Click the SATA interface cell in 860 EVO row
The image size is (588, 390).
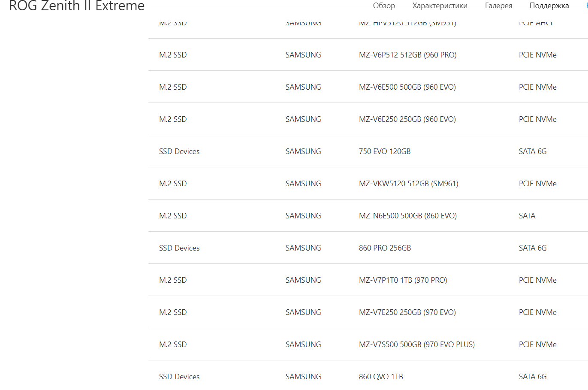point(527,216)
